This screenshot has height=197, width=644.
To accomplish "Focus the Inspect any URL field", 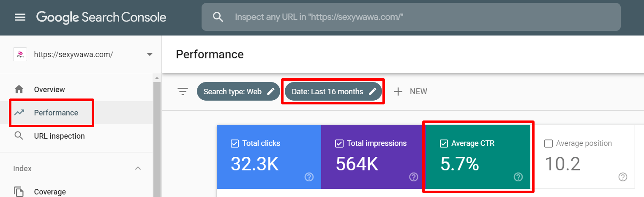I will [x=411, y=17].
